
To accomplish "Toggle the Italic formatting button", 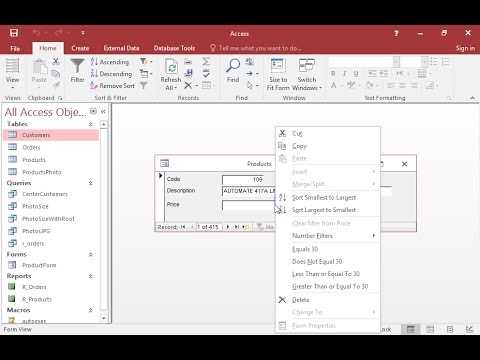I will 344,74.
